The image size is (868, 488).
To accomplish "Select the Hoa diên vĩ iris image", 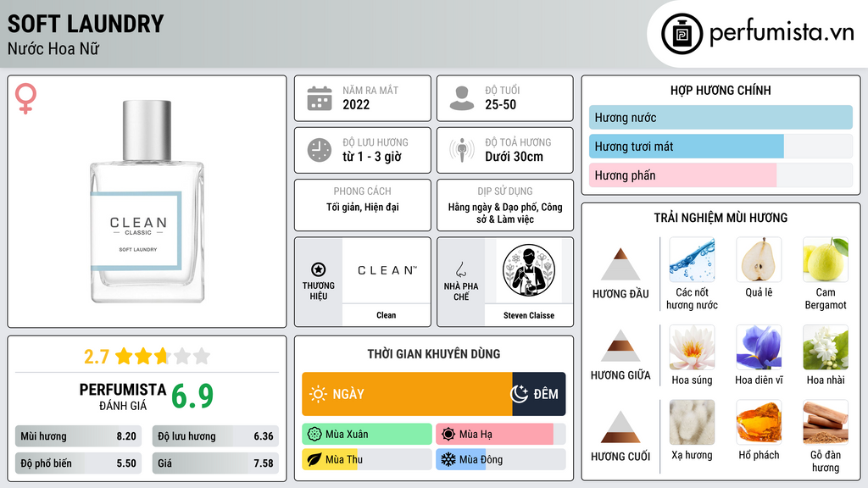I will pyautogui.click(x=759, y=347).
